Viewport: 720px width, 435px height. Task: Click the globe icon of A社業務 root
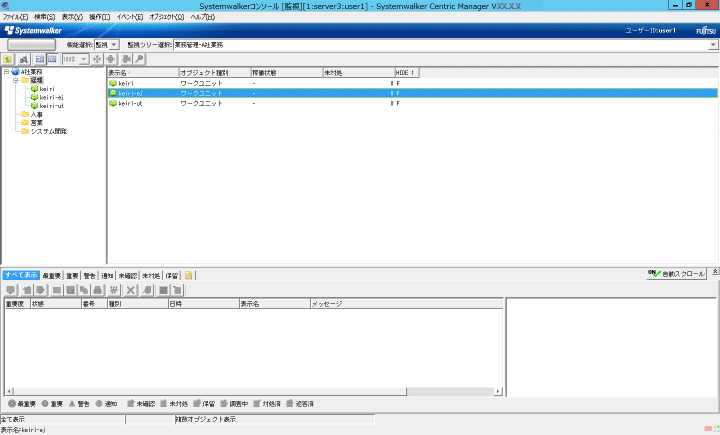15,72
